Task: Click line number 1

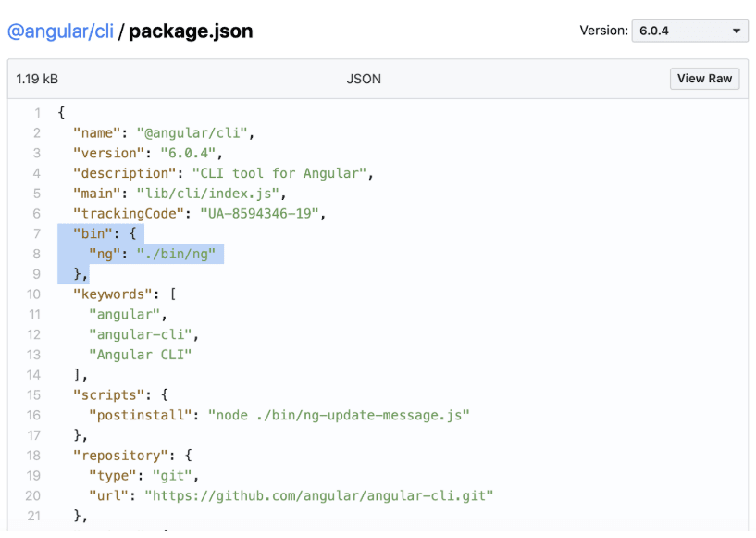Action: pyautogui.click(x=37, y=113)
